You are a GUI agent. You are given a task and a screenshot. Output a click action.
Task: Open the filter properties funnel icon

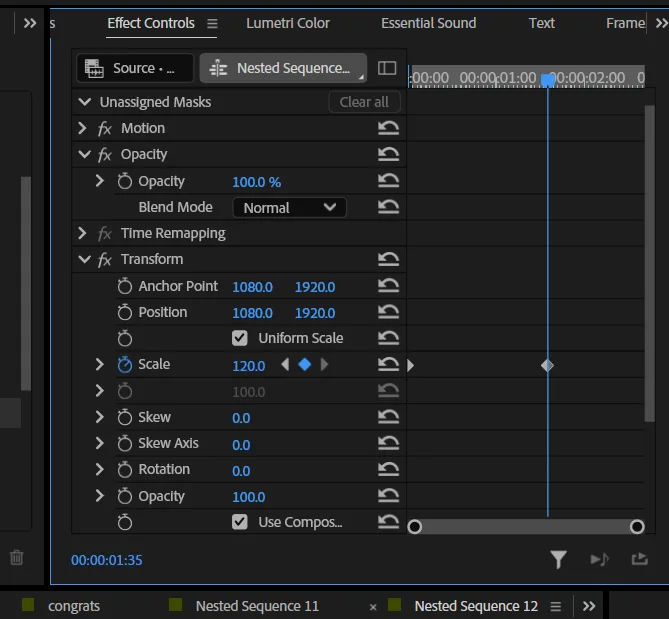558,559
